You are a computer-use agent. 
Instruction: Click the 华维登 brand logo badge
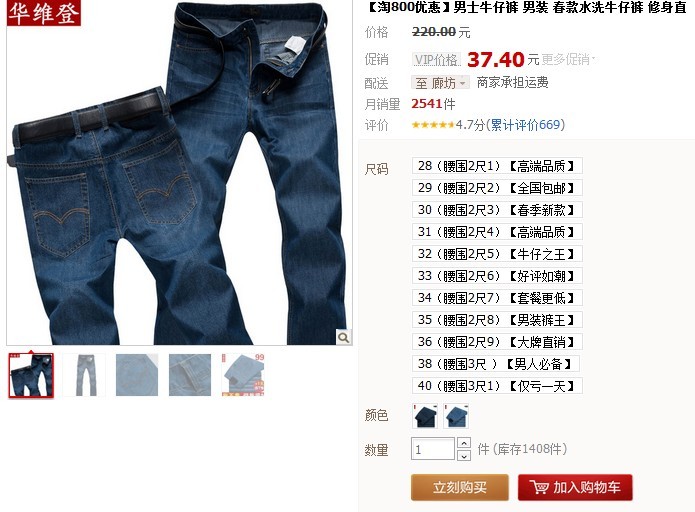[x=43, y=13]
